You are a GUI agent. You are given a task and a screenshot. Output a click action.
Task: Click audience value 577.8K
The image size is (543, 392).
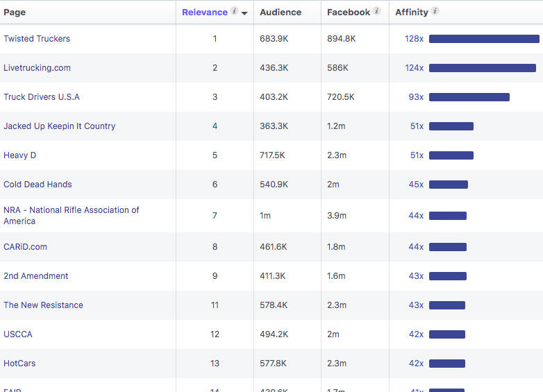pos(273,364)
